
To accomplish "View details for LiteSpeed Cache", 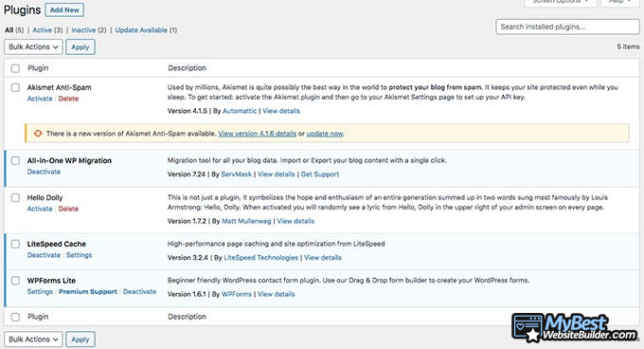I will coord(323,258).
